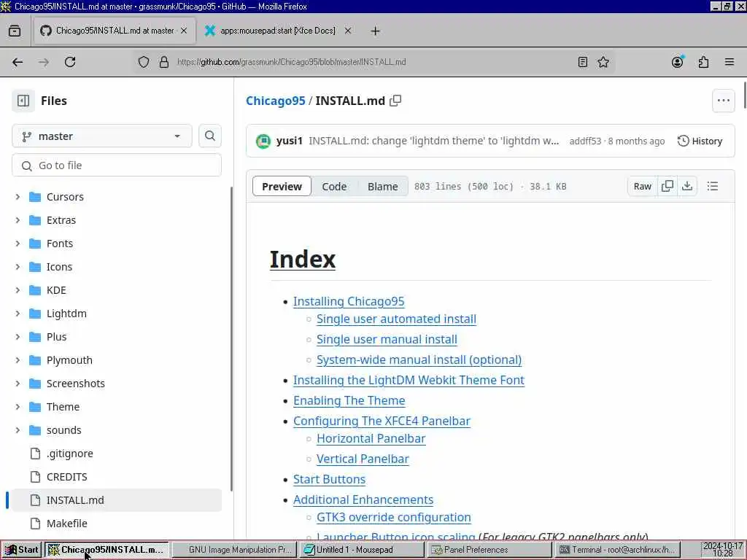Click the yusi1 author avatar
747x560 pixels.
point(263,141)
